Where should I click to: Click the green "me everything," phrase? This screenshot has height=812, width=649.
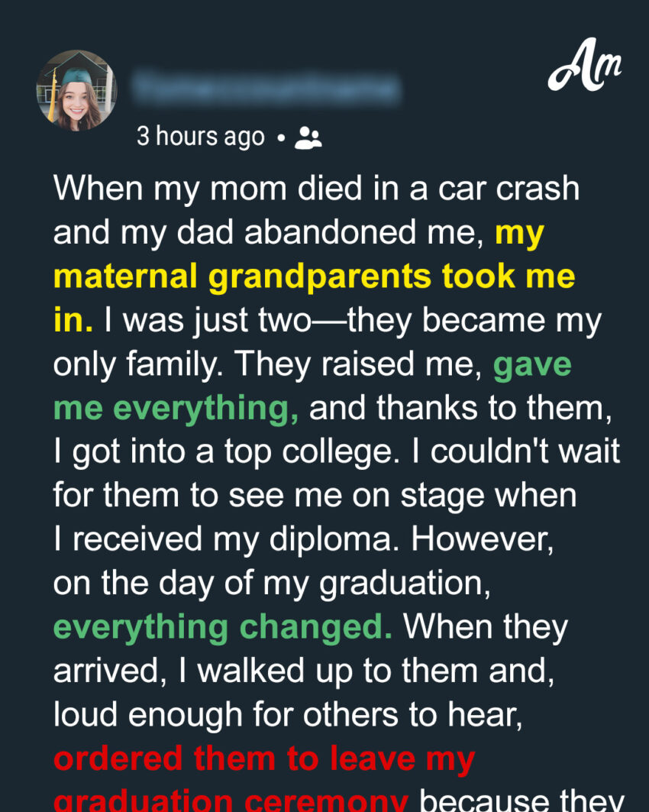176,409
